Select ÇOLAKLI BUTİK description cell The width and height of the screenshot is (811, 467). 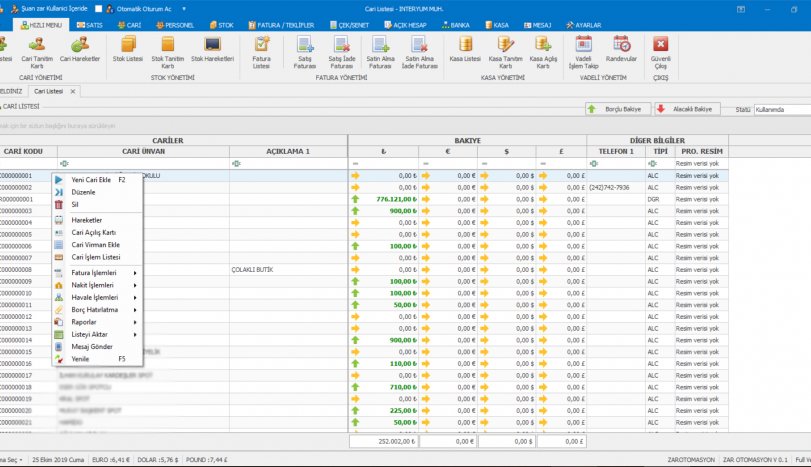pos(288,269)
